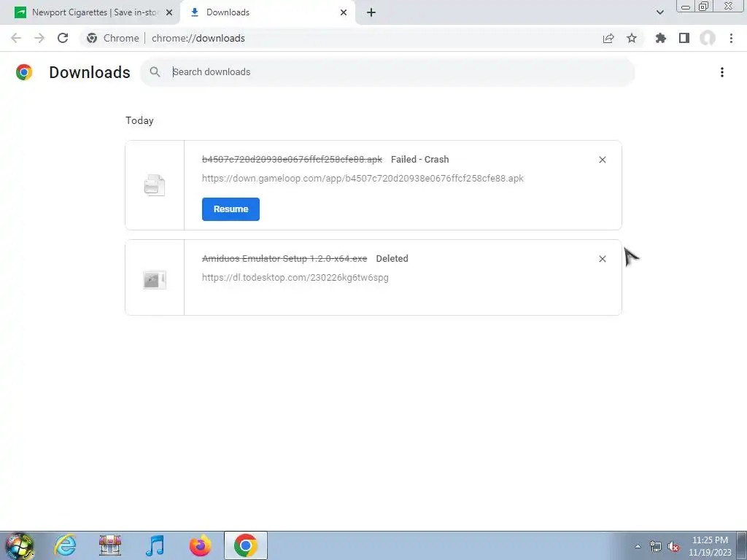Open Chrome's three-dot main menu

731,38
